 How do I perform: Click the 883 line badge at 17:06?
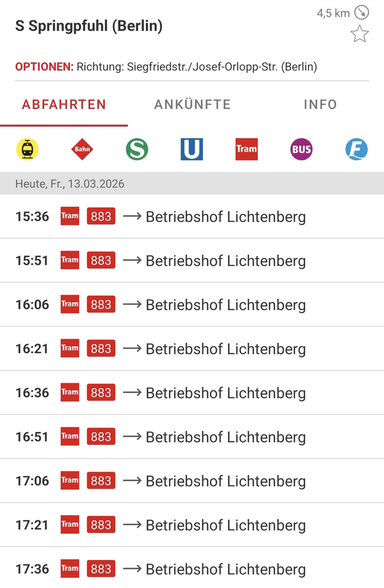(x=100, y=481)
